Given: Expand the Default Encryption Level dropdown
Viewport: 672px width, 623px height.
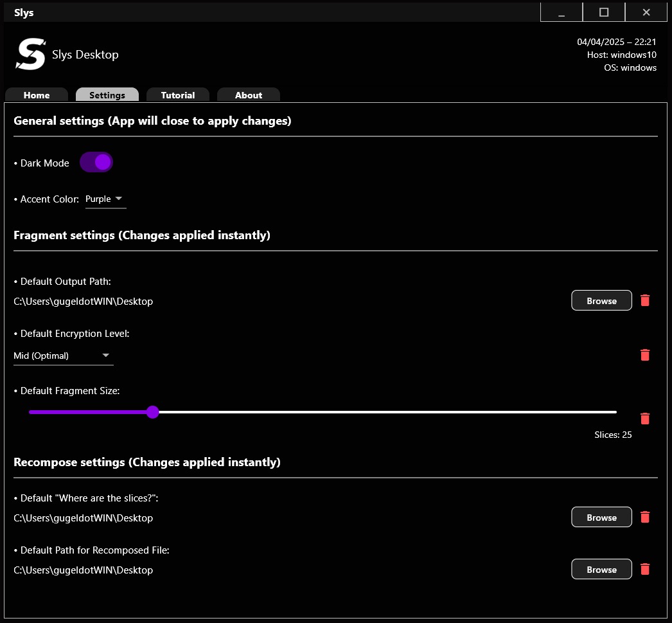Looking at the screenshot, I should pyautogui.click(x=63, y=356).
